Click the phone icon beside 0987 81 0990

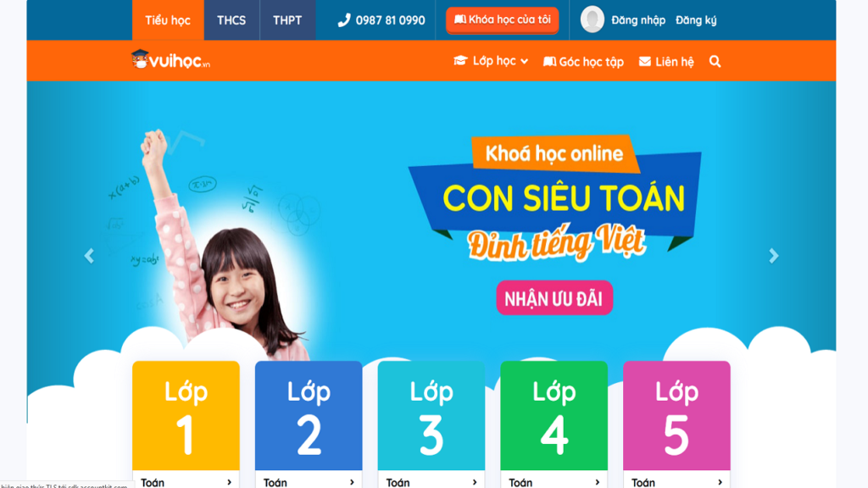click(344, 20)
